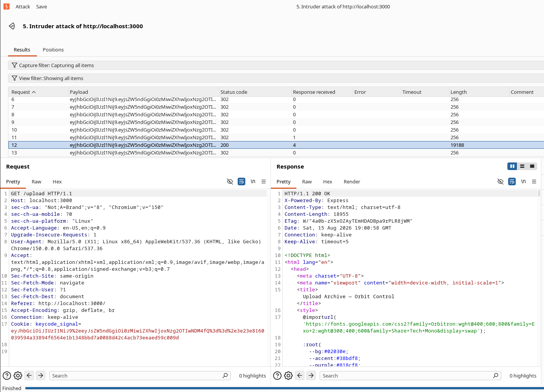
Task: Switch to the Results tab
Action: 22,50
